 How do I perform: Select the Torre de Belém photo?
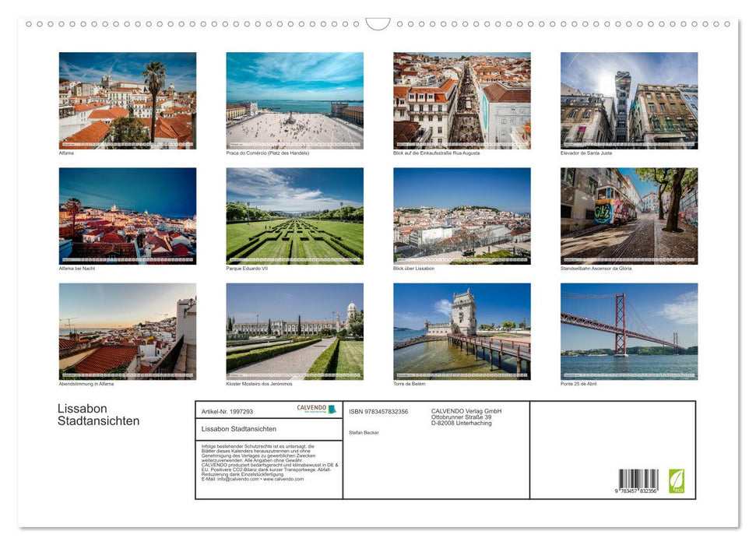[462, 332]
